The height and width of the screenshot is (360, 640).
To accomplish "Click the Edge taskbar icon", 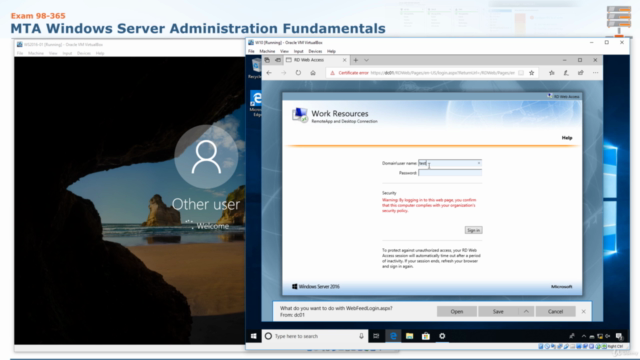I will tap(393, 336).
